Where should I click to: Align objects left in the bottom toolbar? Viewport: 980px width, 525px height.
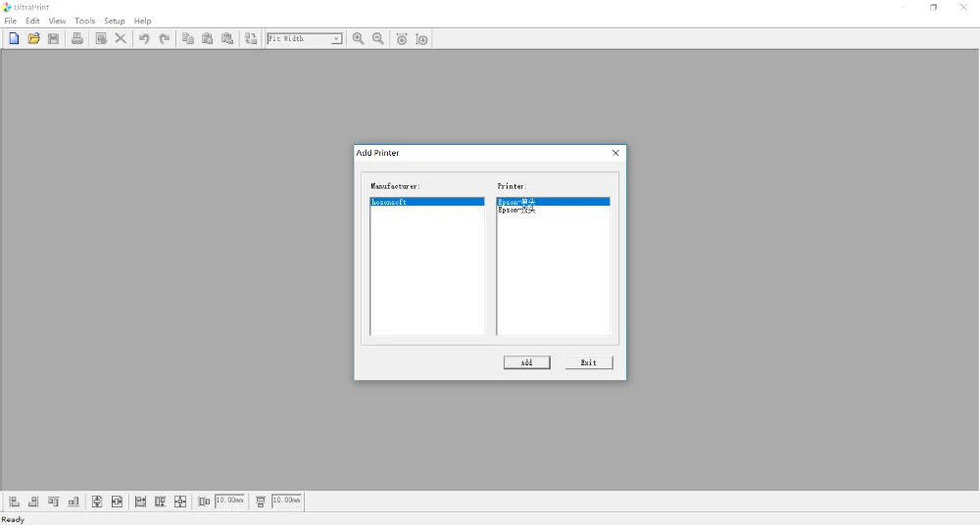point(15,501)
